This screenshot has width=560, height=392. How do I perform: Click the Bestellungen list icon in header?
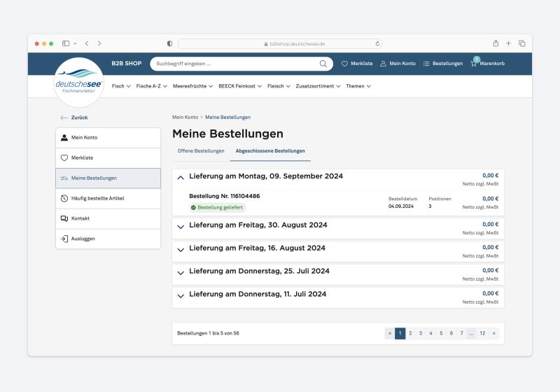[x=426, y=64]
